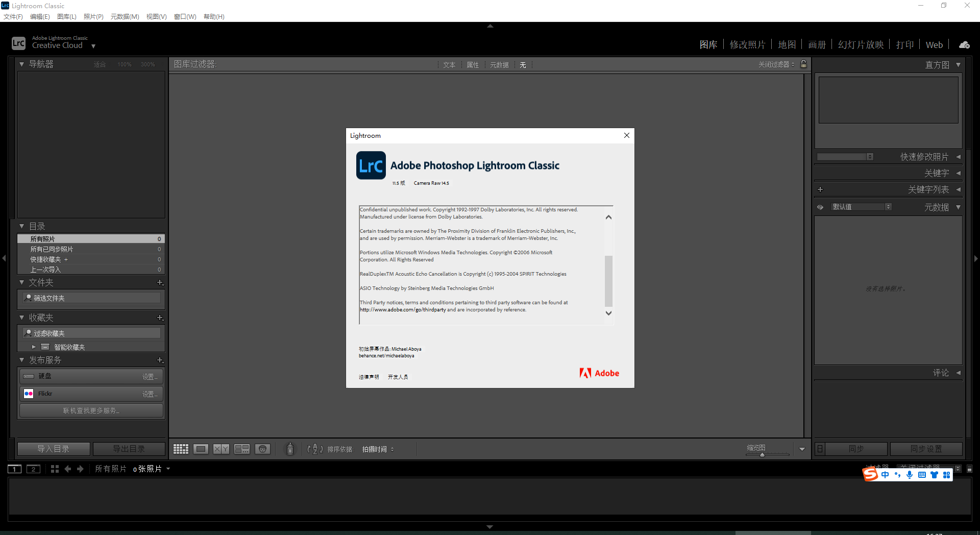Image resolution: width=980 pixels, height=535 pixels.
Task: Open the 默认值 metadata preset dropdown
Action: point(888,207)
